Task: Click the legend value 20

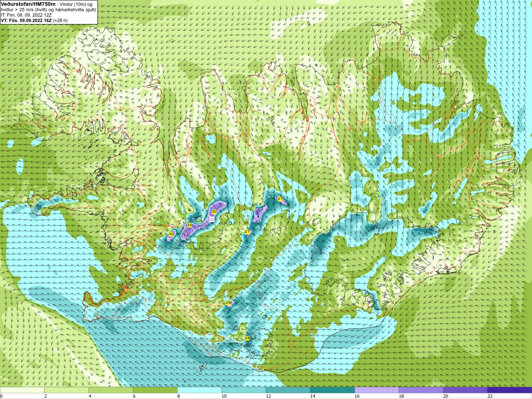Action: click(446, 396)
